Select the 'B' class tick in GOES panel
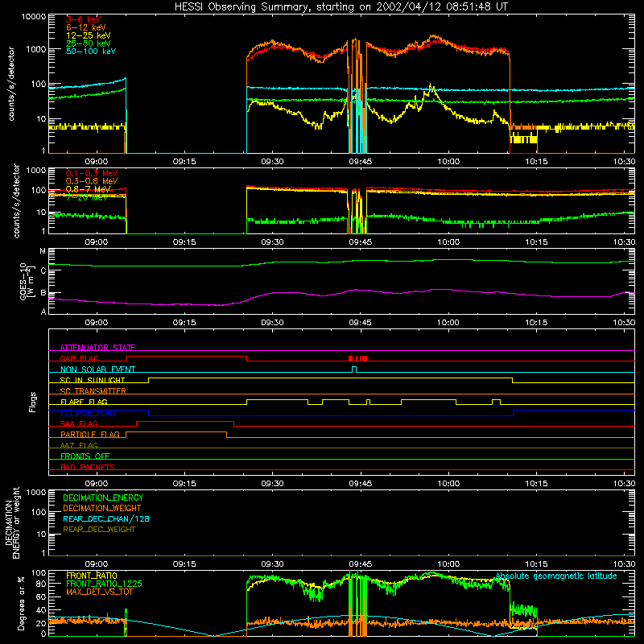Viewport: 644px width, 644px height. tap(43, 293)
